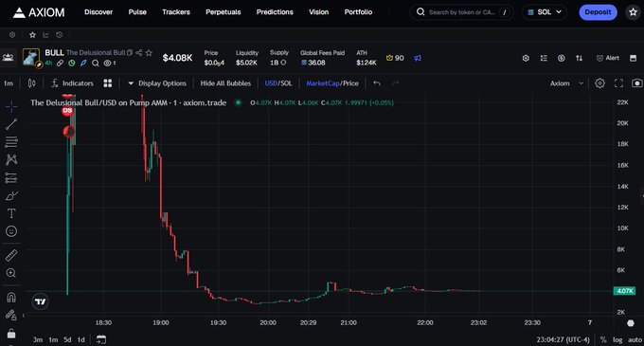Open favorites star in the secondary bar
Viewport: 644px width, 346px height.
pyautogui.click(x=32, y=35)
